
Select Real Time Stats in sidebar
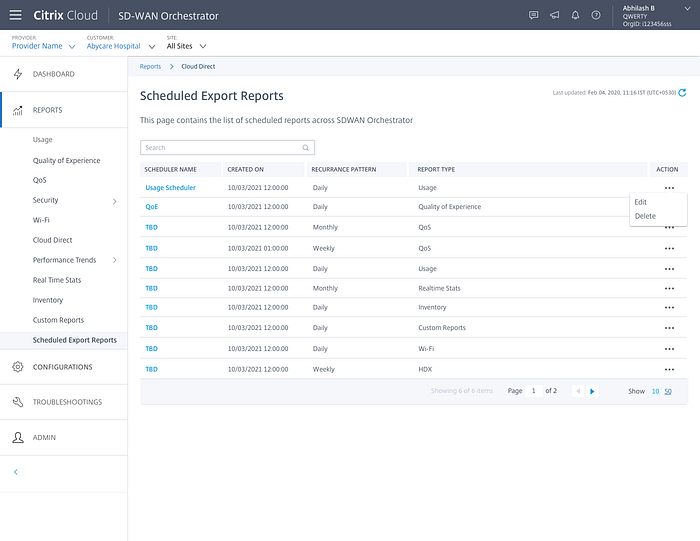tap(57, 280)
